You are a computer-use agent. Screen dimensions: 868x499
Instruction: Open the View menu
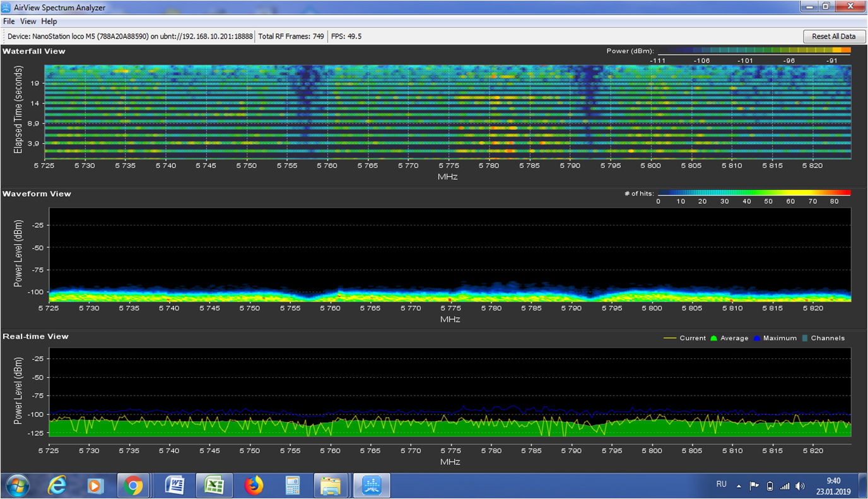coord(28,21)
